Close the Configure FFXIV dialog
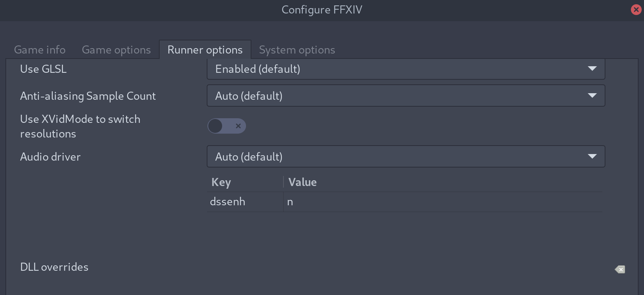This screenshot has width=644, height=295. (x=636, y=10)
